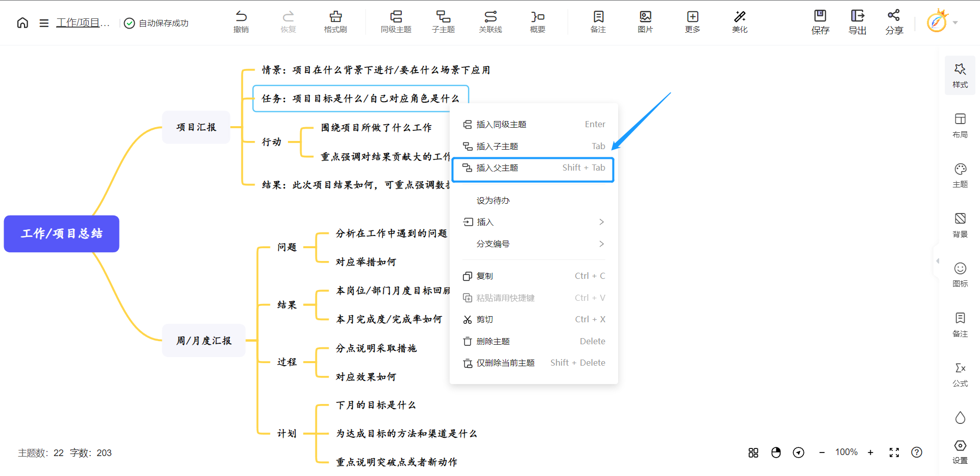Viewport: 980px width, 476px height.
Task: Open the 美化 beautify tool
Action: 740,21
